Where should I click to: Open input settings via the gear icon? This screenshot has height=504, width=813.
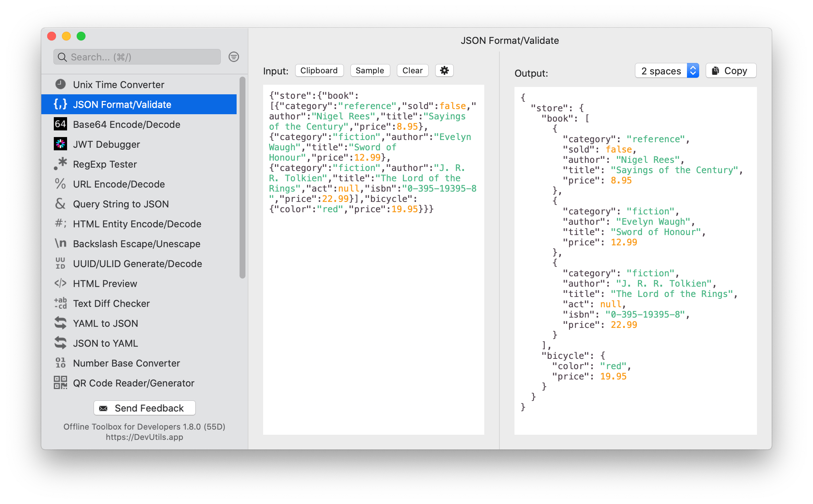coord(444,70)
